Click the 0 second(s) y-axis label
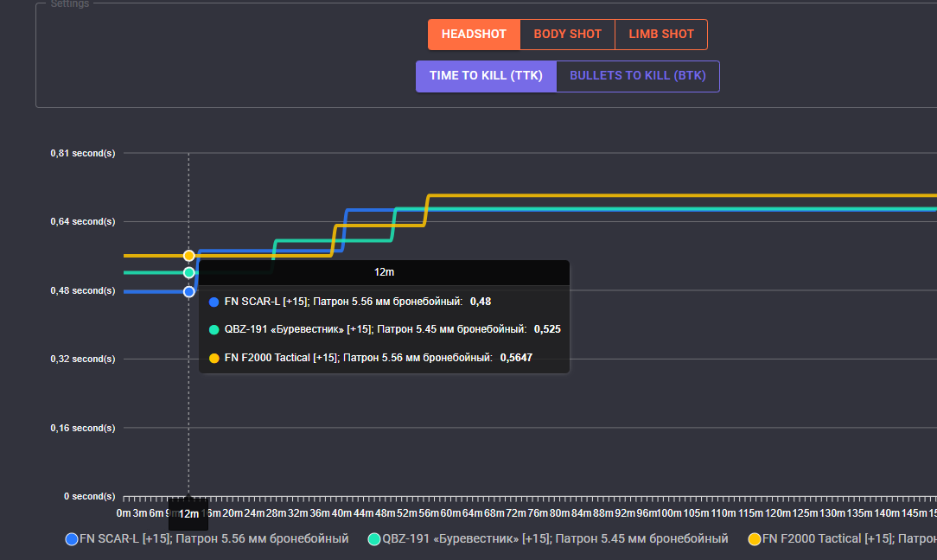 (x=90, y=496)
